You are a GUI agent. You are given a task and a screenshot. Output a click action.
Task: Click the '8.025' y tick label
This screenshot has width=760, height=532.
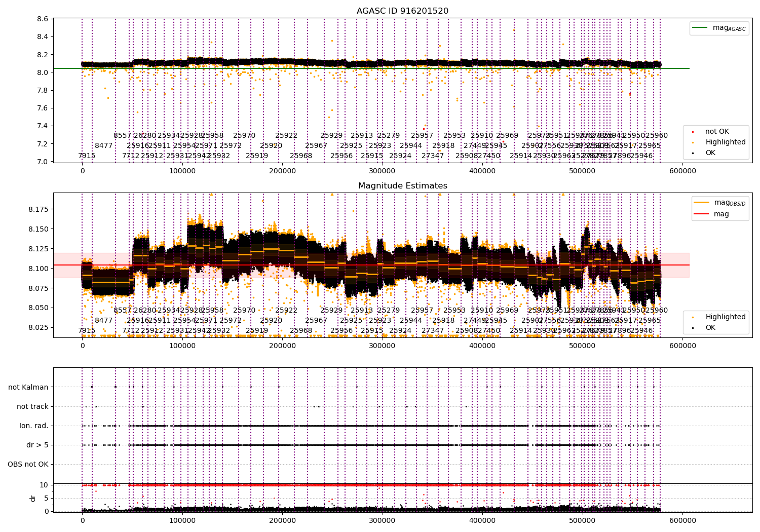pos(39,327)
